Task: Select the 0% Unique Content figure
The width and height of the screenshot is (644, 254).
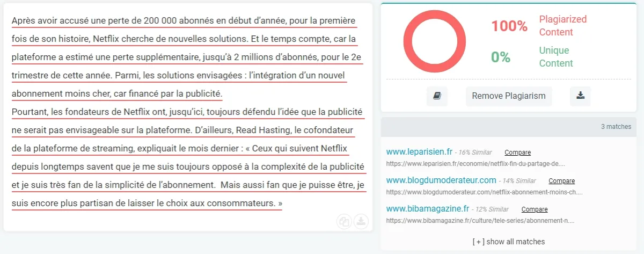Action: coord(501,57)
